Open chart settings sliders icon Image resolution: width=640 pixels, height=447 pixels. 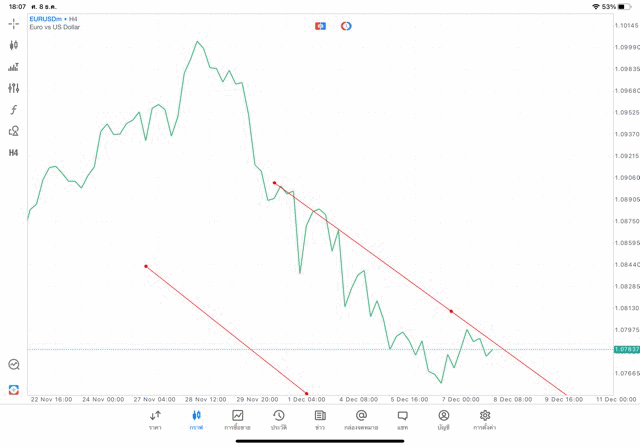(14, 88)
